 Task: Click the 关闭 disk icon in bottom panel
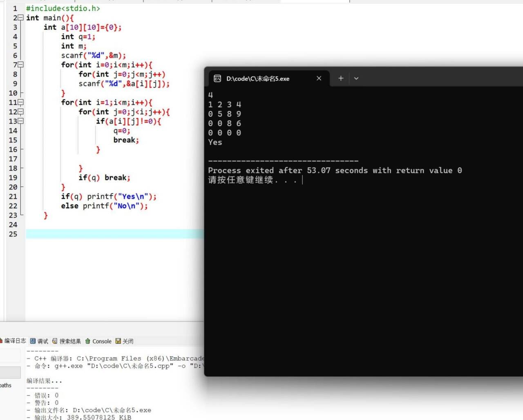click(118, 341)
